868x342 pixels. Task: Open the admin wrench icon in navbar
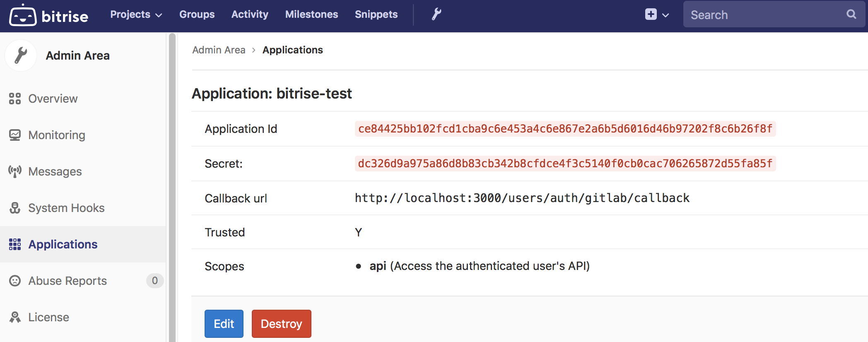pos(436,14)
